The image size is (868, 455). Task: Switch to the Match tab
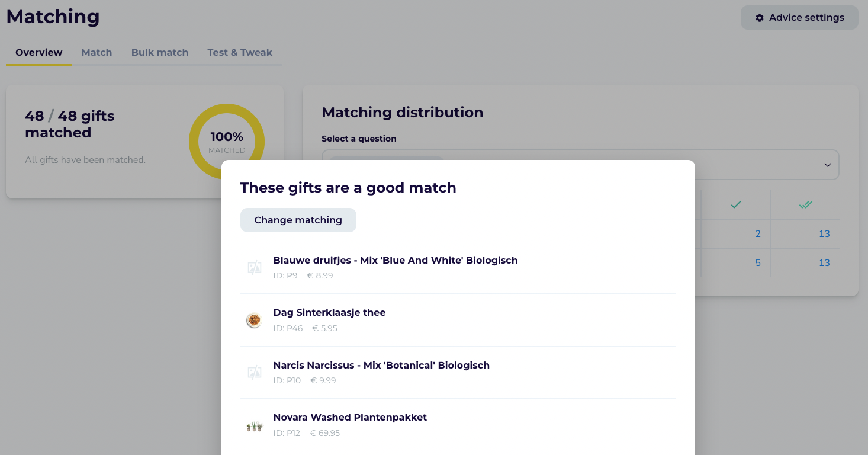97,52
